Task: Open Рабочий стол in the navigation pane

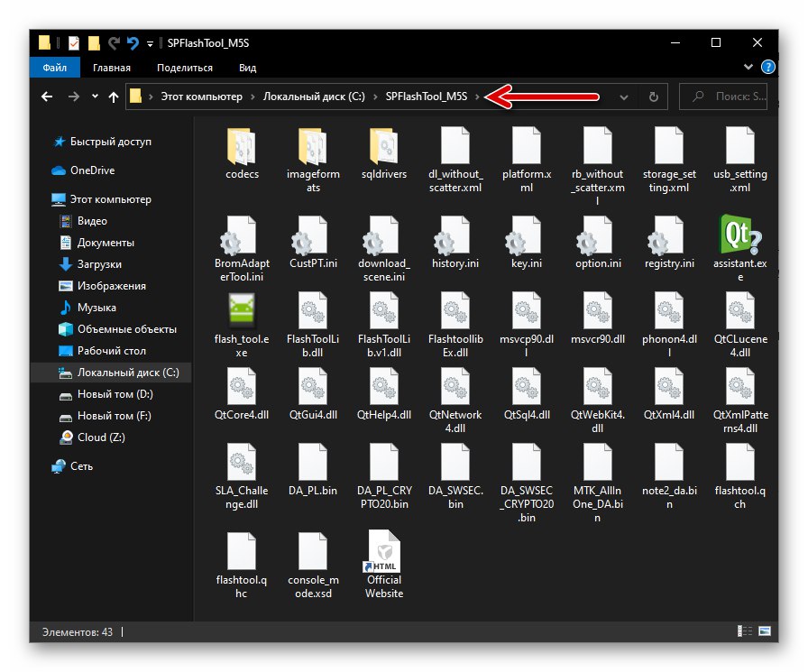Action: click(x=102, y=350)
